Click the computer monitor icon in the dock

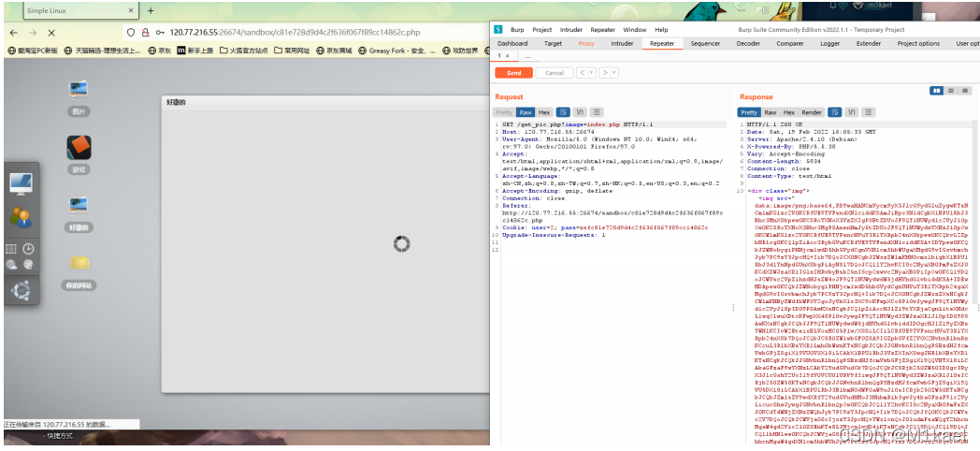coord(21,184)
